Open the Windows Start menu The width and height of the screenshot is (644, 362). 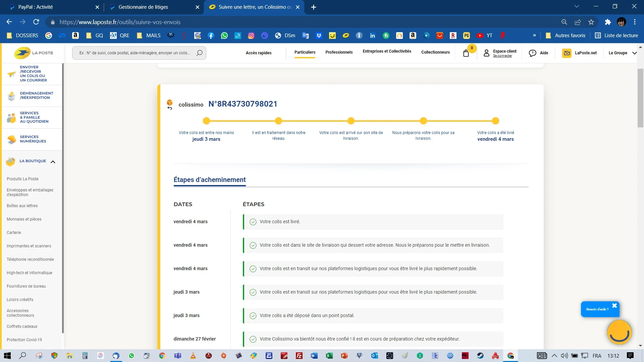point(7,356)
